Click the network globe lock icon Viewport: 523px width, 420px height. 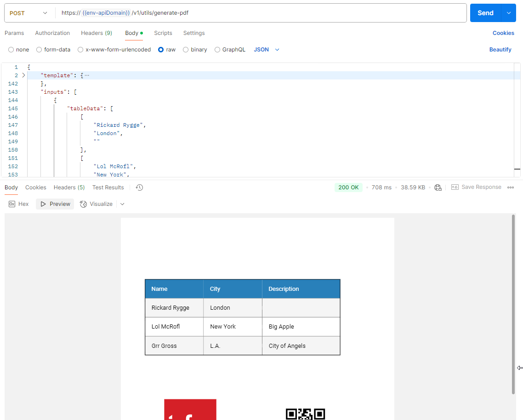pos(438,187)
